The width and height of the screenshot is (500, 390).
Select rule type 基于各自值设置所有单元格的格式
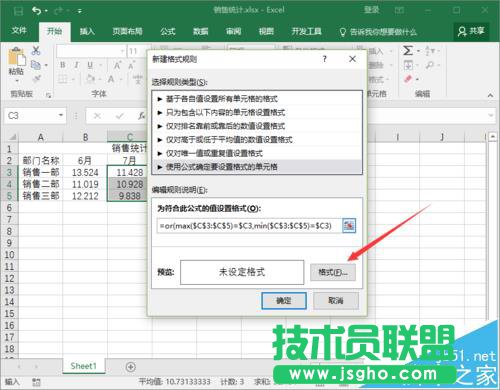[257, 99]
